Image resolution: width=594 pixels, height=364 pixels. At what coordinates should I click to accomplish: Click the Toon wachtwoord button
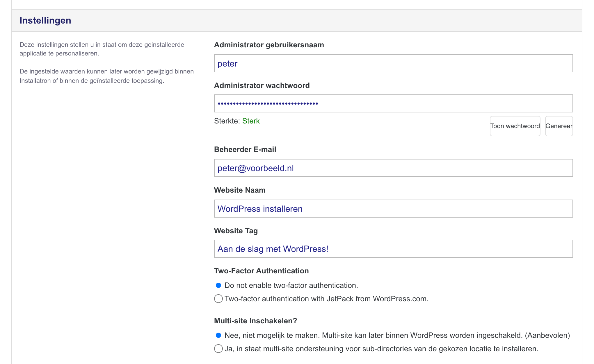pyautogui.click(x=515, y=126)
